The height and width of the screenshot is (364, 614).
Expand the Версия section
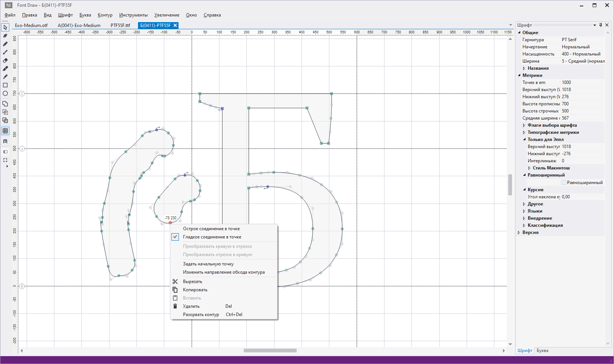tap(519, 232)
